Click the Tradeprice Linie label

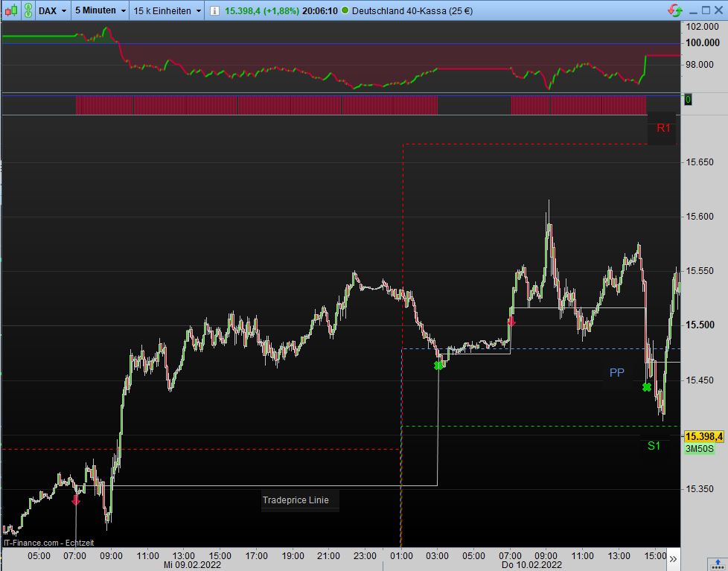tap(296, 500)
